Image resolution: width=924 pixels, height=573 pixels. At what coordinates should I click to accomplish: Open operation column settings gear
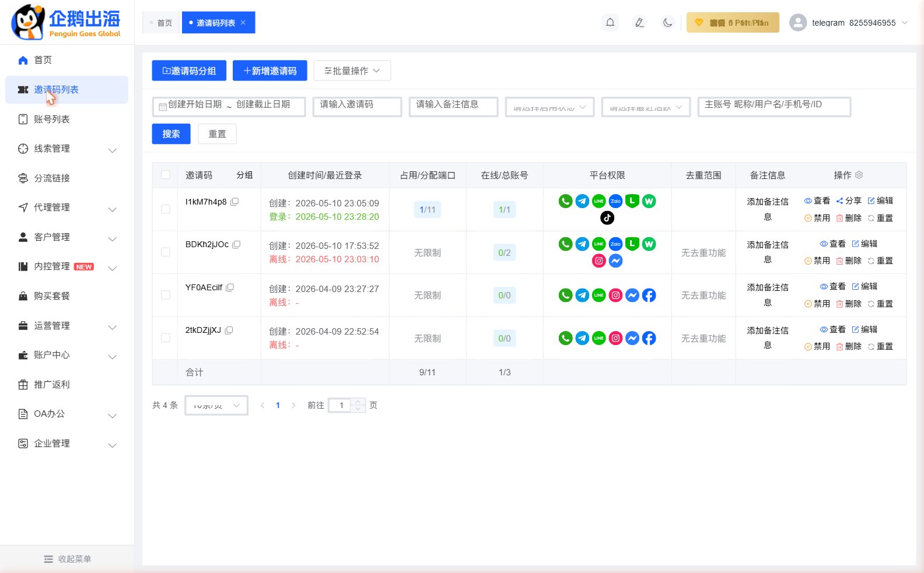tap(859, 175)
